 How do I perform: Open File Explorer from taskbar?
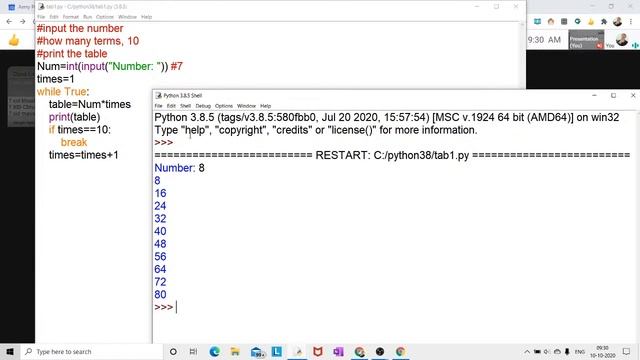[235, 351]
